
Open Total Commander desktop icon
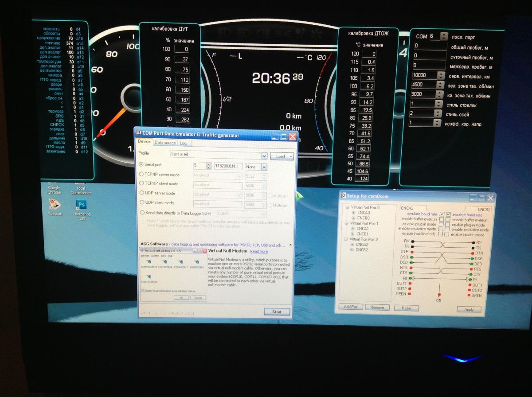click(81, 189)
